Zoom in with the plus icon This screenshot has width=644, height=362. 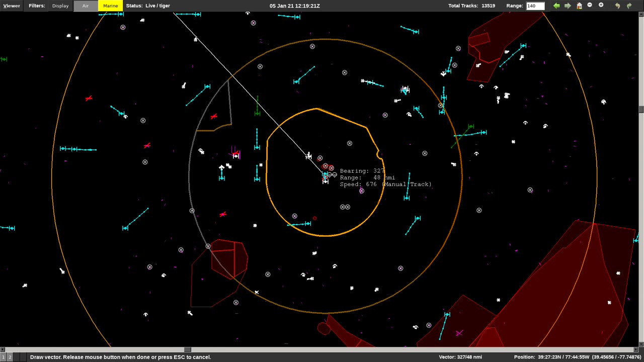[601, 5]
